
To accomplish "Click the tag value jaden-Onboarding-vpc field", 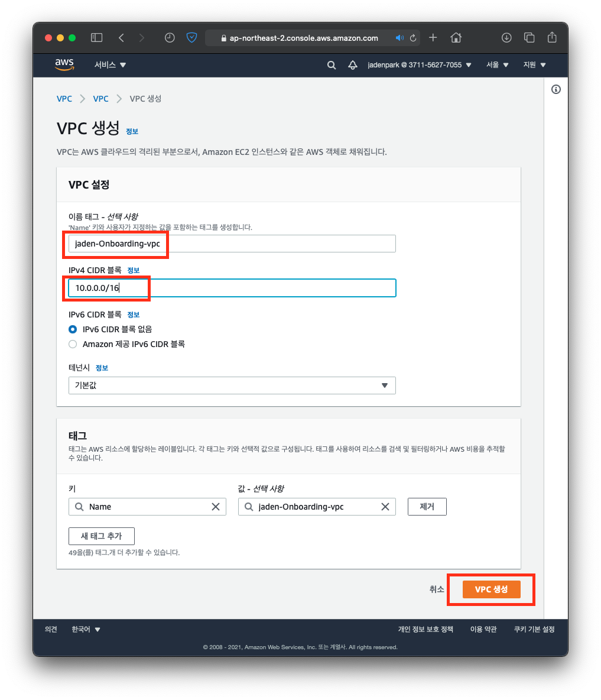I will tap(317, 507).
